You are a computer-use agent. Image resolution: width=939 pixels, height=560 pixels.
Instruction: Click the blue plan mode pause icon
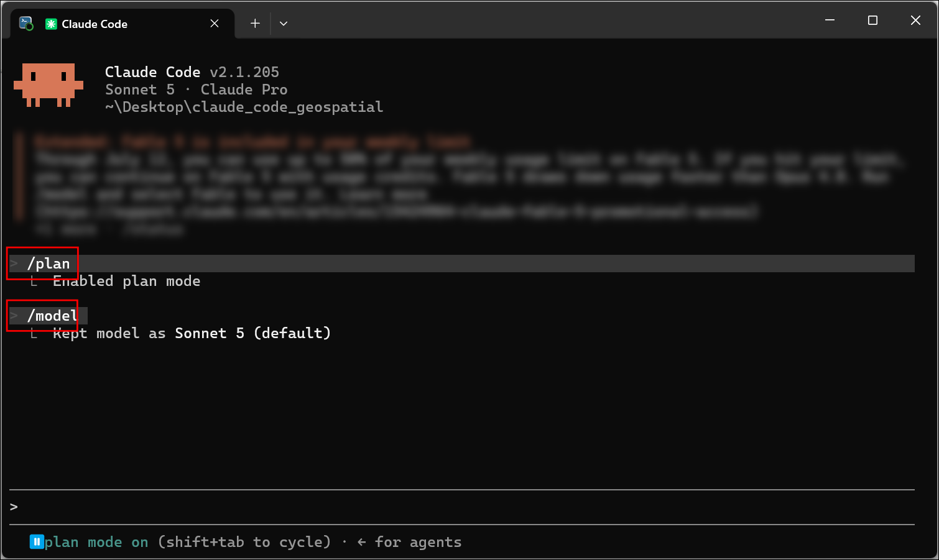tap(36, 542)
